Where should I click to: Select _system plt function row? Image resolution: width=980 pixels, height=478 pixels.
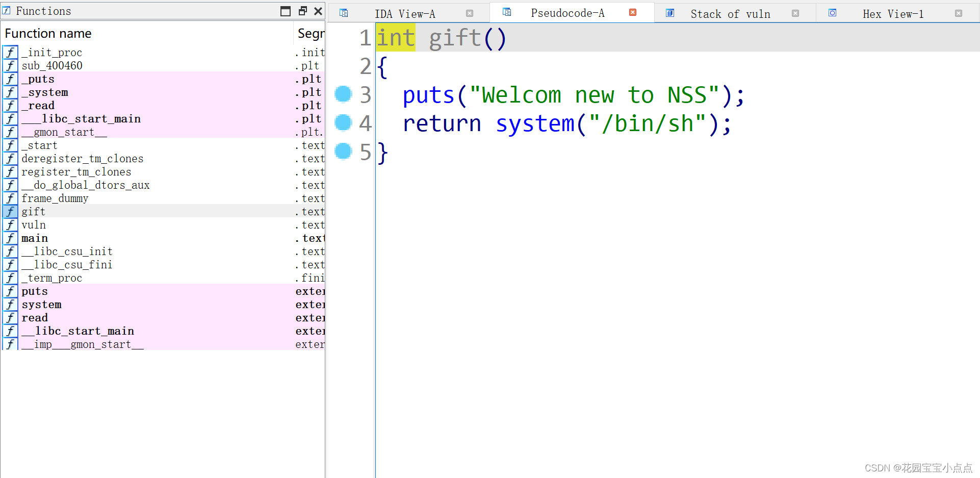pyautogui.click(x=163, y=92)
